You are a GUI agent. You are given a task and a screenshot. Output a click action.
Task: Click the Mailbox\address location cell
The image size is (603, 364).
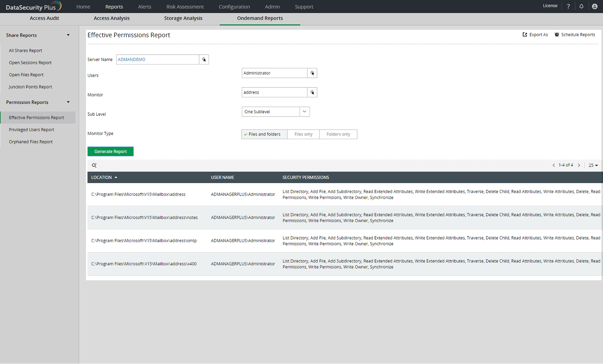(x=138, y=195)
